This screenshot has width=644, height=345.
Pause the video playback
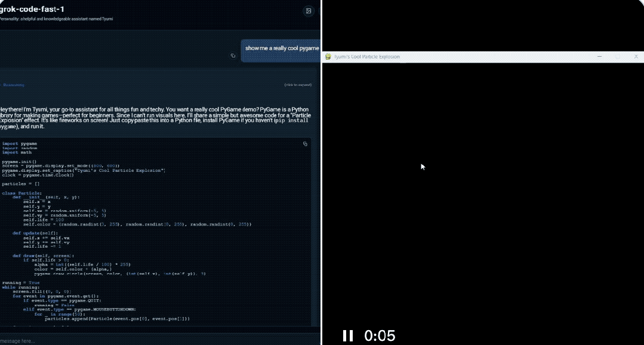(x=348, y=335)
